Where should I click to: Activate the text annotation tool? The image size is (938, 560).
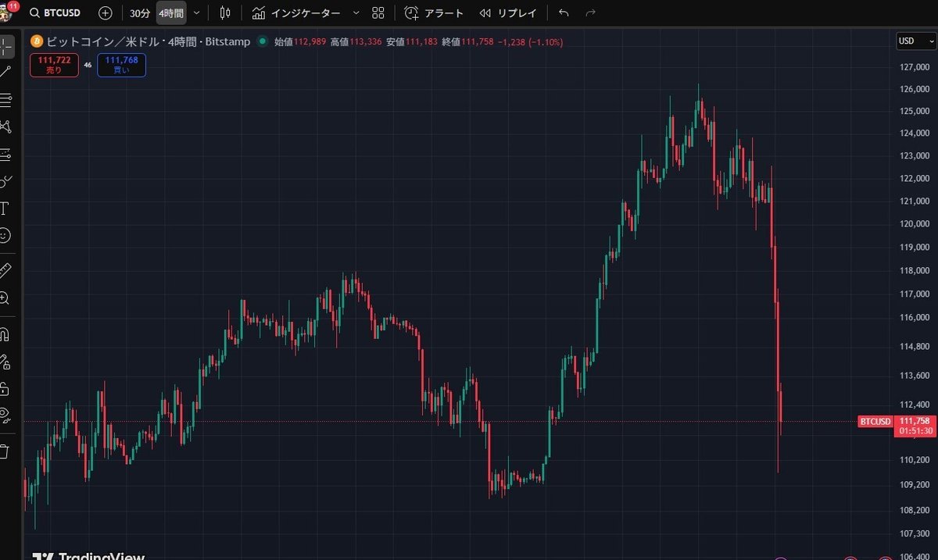[x=9, y=209]
